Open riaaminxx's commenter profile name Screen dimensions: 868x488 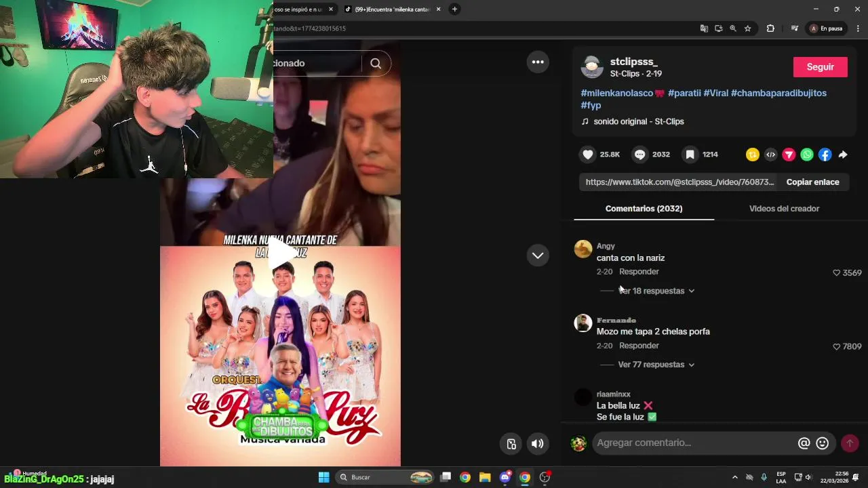pyautogui.click(x=613, y=394)
